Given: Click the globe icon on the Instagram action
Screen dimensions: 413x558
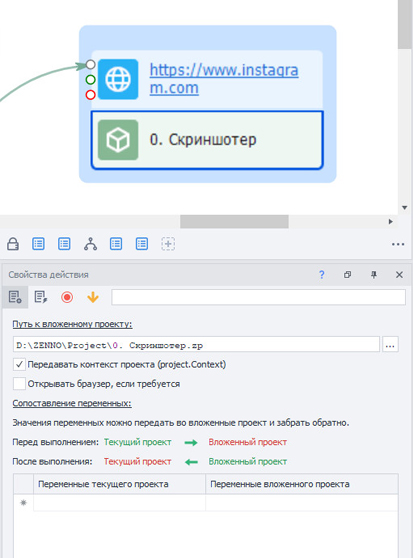Looking at the screenshot, I should tap(118, 79).
